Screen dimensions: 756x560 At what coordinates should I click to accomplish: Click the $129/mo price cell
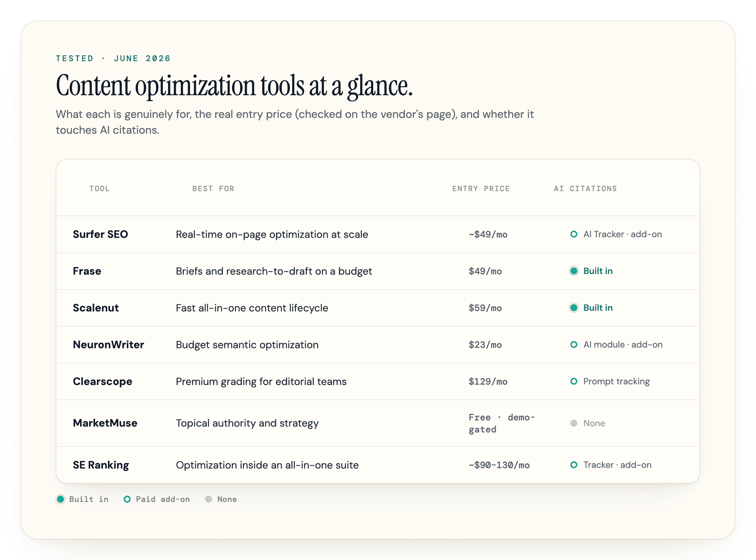tap(488, 382)
